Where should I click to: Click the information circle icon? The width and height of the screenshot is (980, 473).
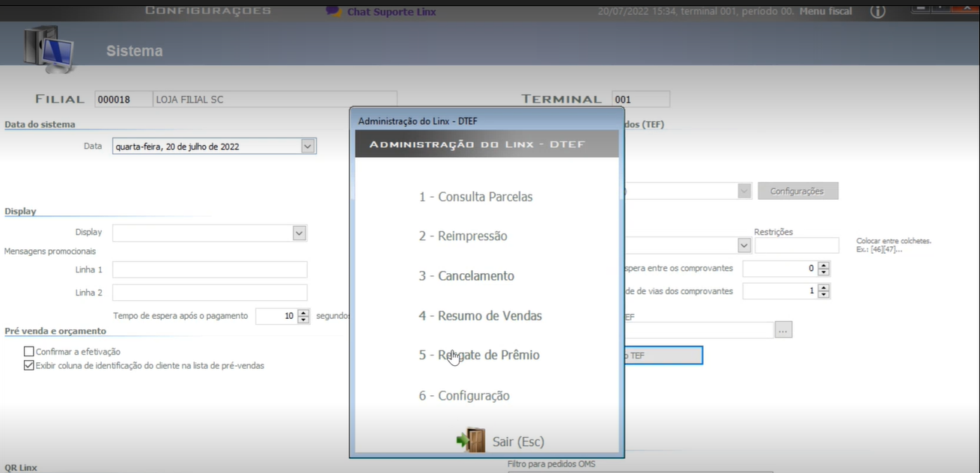pyautogui.click(x=877, y=11)
